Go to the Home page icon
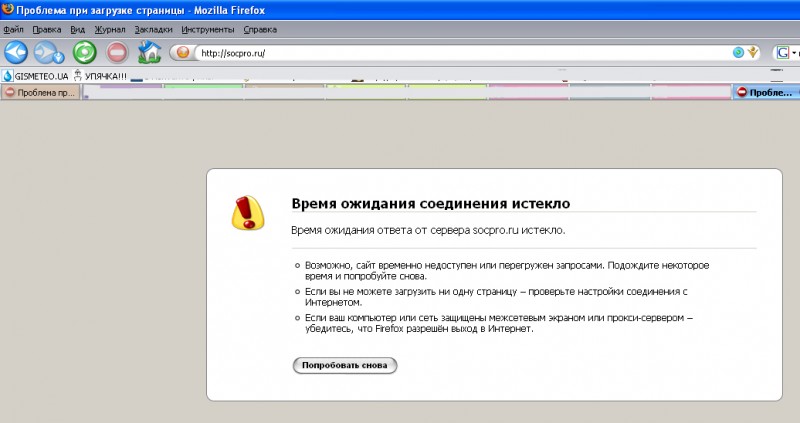800x423 pixels. 149,53
